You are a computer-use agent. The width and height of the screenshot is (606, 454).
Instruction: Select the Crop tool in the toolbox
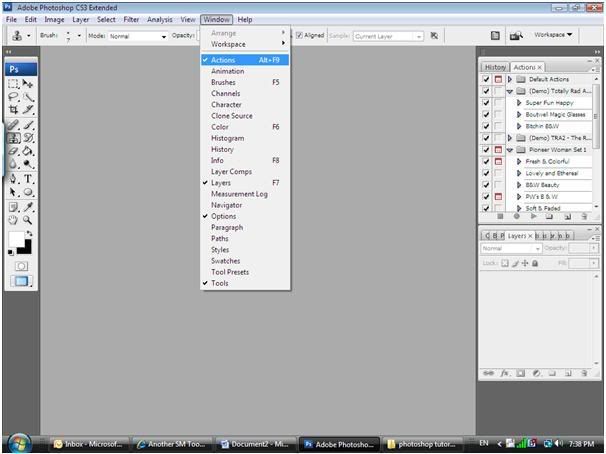(14, 111)
